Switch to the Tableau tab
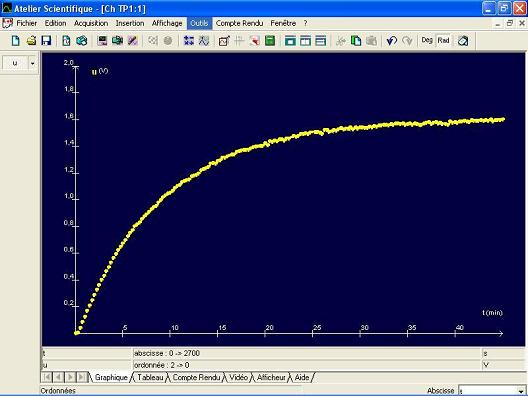Screen dimensions: 528x396 tap(150, 377)
